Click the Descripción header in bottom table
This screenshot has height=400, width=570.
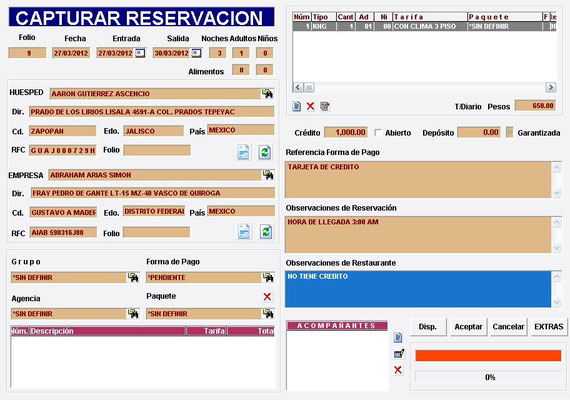tap(108, 331)
